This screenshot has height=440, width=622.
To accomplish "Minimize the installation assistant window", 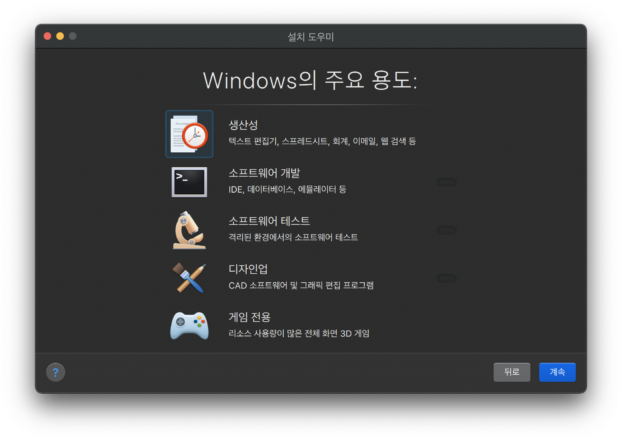I will pyautogui.click(x=60, y=36).
